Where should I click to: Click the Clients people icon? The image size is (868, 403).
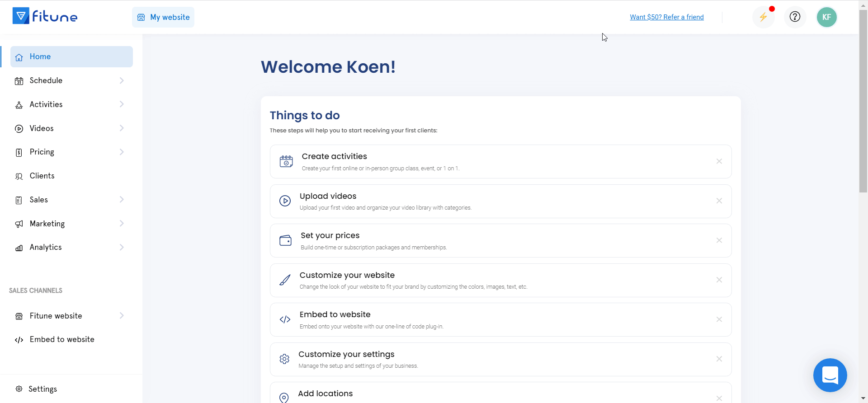pyautogui.click(x=19, y=177)
